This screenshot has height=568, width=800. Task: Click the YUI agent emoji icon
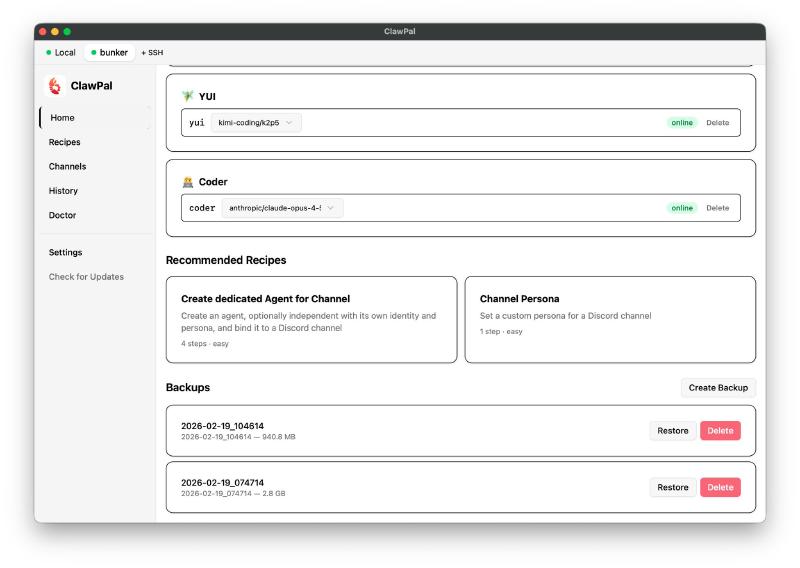click(187, 97)
